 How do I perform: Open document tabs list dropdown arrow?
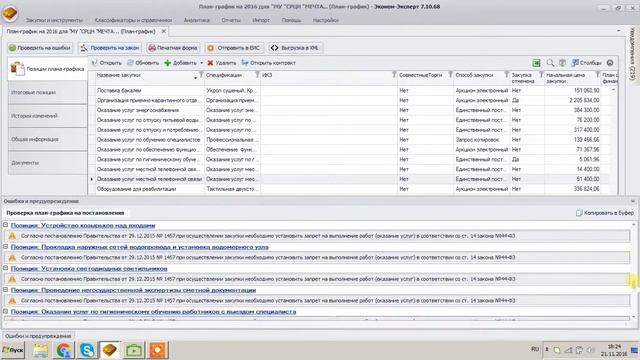click(619, 31)
